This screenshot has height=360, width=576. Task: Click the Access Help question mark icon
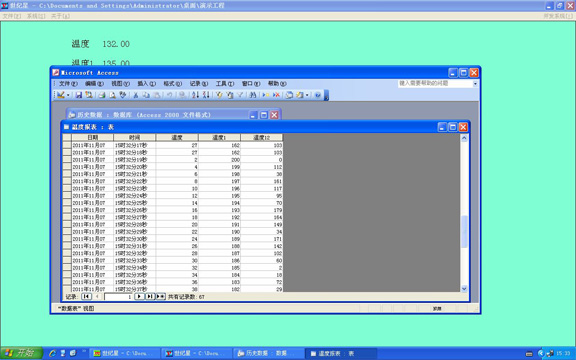tap(318, 95)
